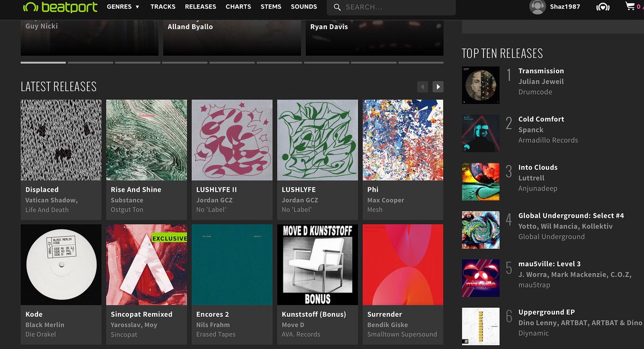
Task: Open the Ostgut Ton label
Action: [127, 209]
